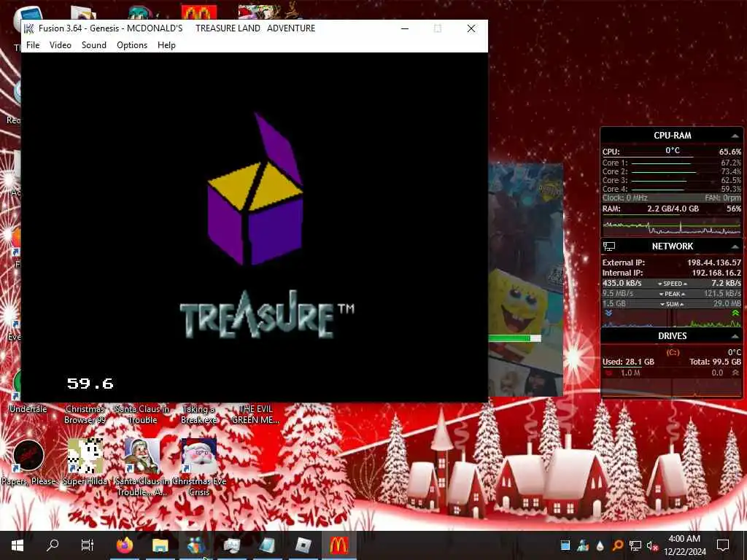This screenshot has height=560, width=747.
Task: Click the (C:) drive label in gadget
Action: (673, 352)
